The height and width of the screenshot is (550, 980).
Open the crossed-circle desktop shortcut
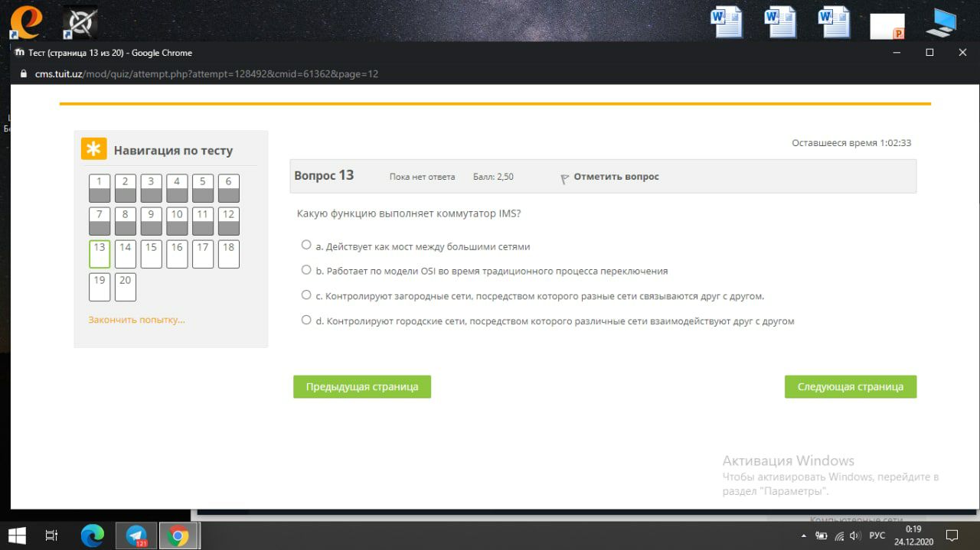click(79, 23)
